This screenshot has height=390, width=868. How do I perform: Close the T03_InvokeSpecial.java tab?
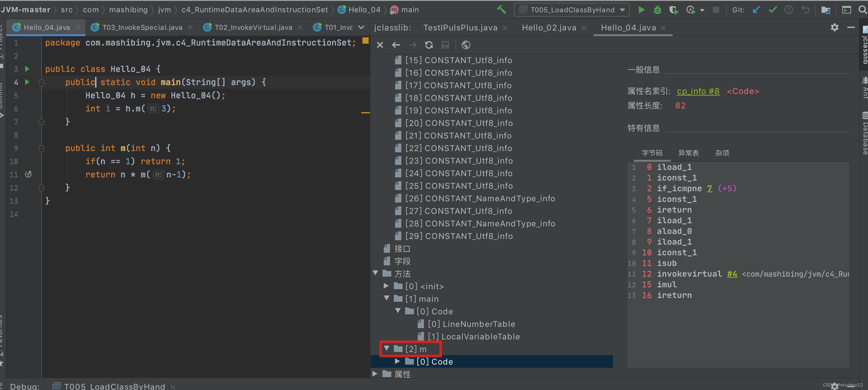[190, 28]
